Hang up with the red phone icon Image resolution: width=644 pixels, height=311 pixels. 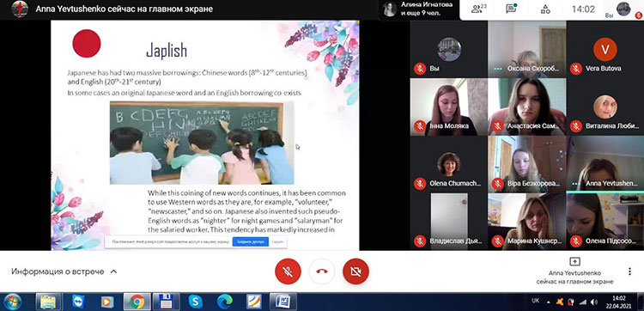(x=322, y=271)
